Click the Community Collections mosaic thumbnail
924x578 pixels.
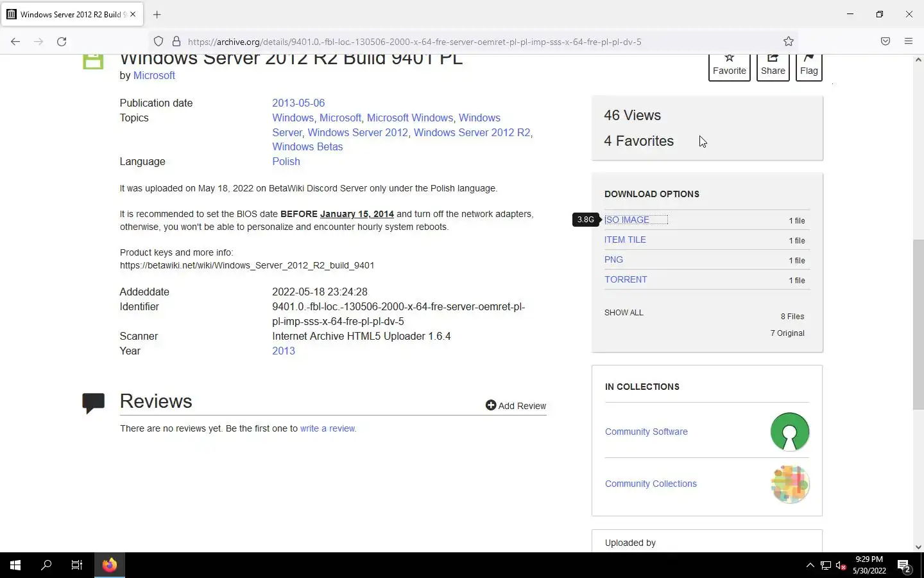(790, 484)
